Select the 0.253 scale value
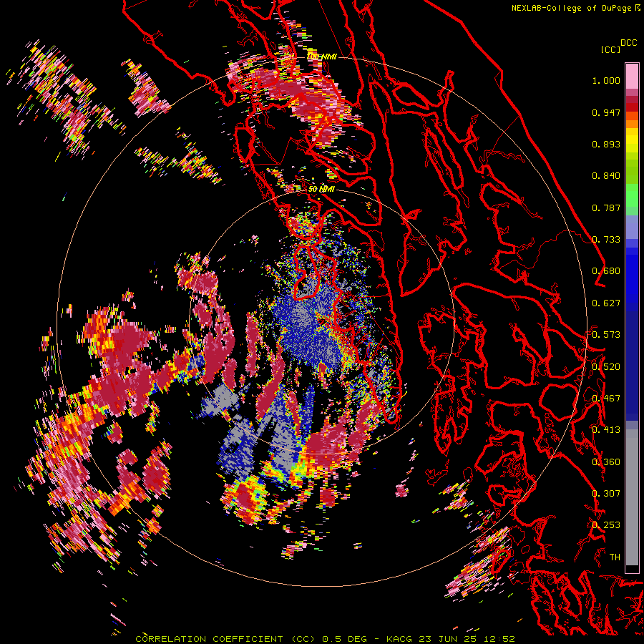Image resolution: width=644 pixels, height=644 pixels. tap(606, 525)
